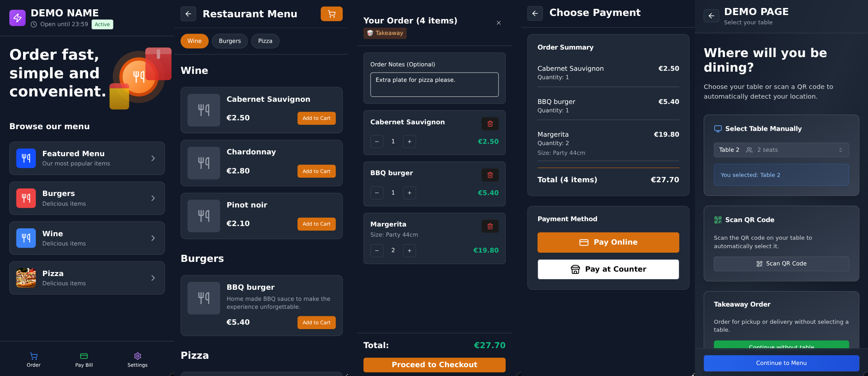Delete Margerita from order
The height and width of the screenshot is (376, 868).
pos(490,226)
